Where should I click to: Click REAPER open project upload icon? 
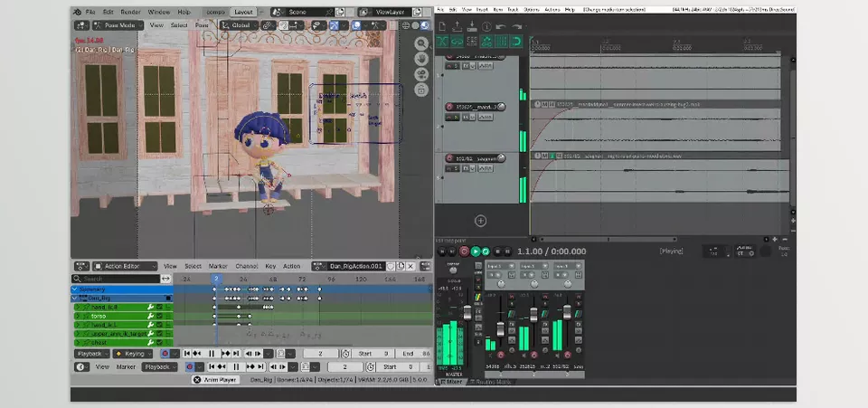[458, 26]
